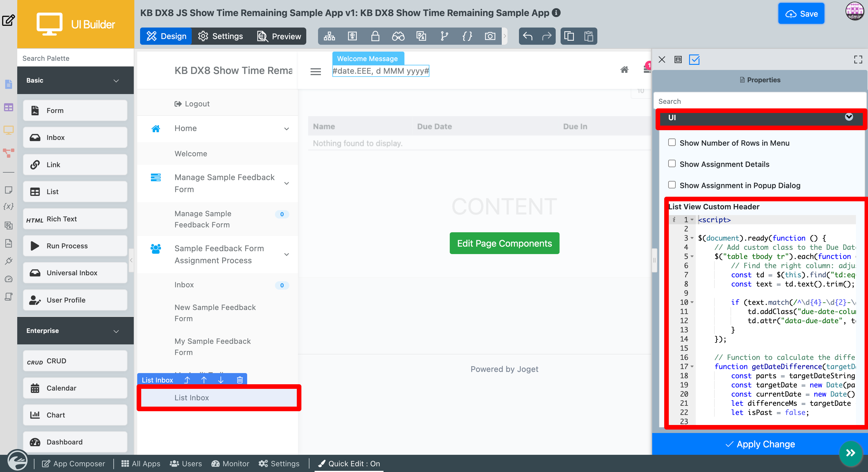Screen dimensions: 868x472
Task: Click the toolbar overflow arrow
Action: (x=504, y=36)
